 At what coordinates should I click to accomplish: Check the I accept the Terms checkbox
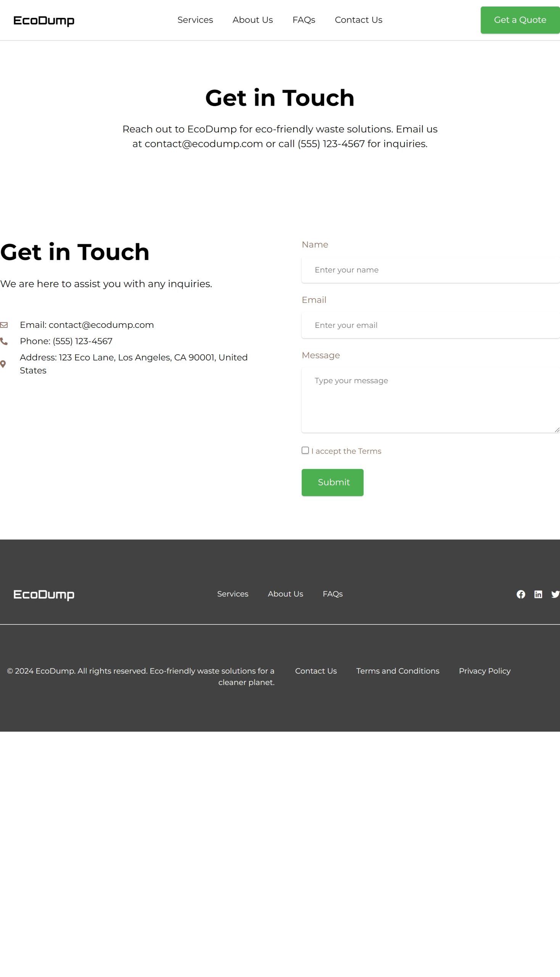click(305, 450)
